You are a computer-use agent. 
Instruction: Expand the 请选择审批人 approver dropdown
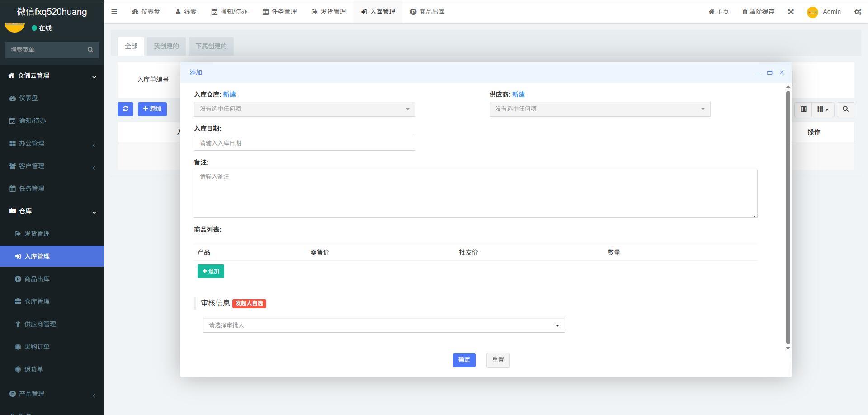point(383,325)
